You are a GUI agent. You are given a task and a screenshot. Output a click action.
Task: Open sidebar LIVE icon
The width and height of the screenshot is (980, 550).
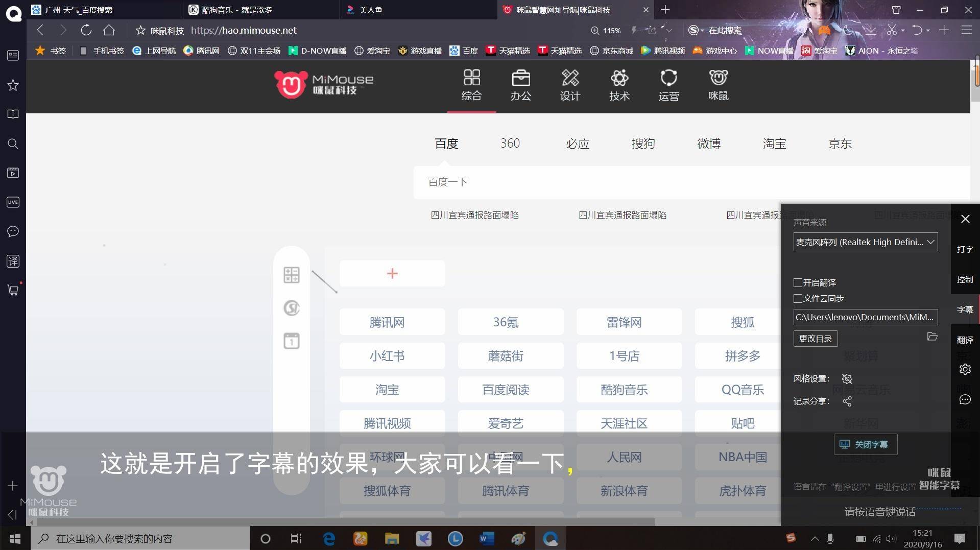[x=13, y=202]
